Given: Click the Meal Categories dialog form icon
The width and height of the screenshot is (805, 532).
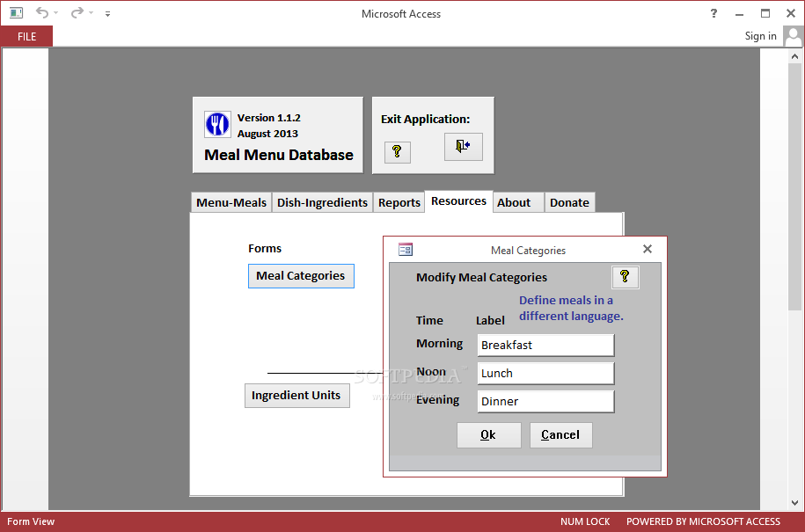Looking at the screenshot, I should click(x=406, y=250).
